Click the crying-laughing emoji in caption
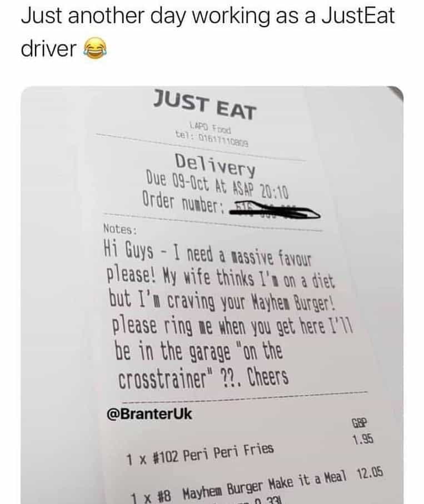The height and width of the screenshot is (504, 424). pyautogui.click(x=95, y=48)
